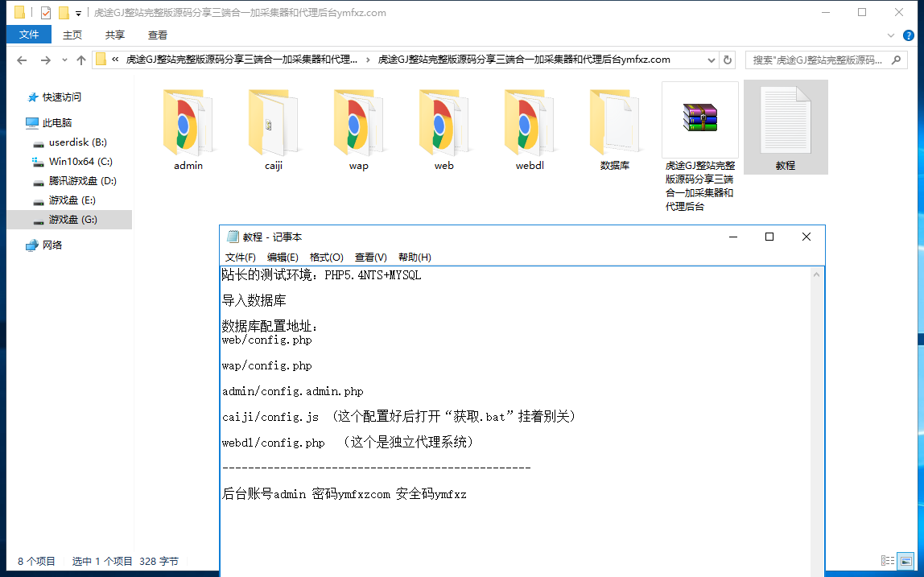Viewport: 924px width, 577px height.
Task: Refresh the current folder view
Action: (728, 60)
